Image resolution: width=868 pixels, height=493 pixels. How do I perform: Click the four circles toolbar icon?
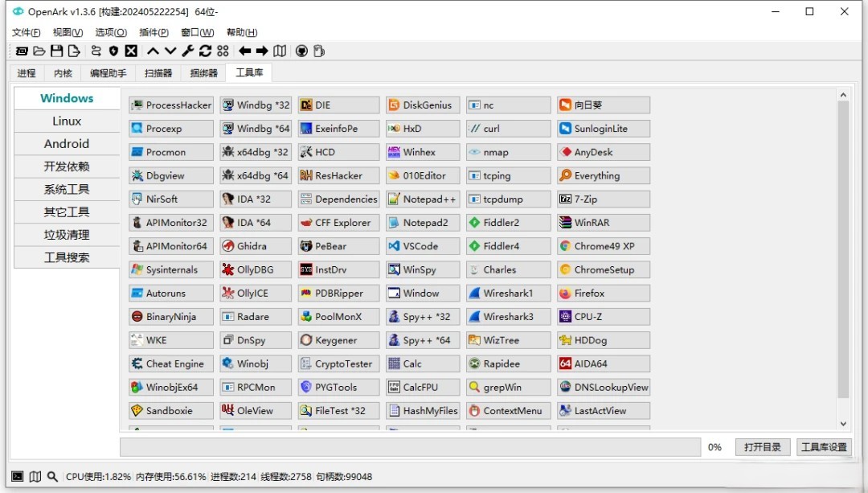(223, 51)
